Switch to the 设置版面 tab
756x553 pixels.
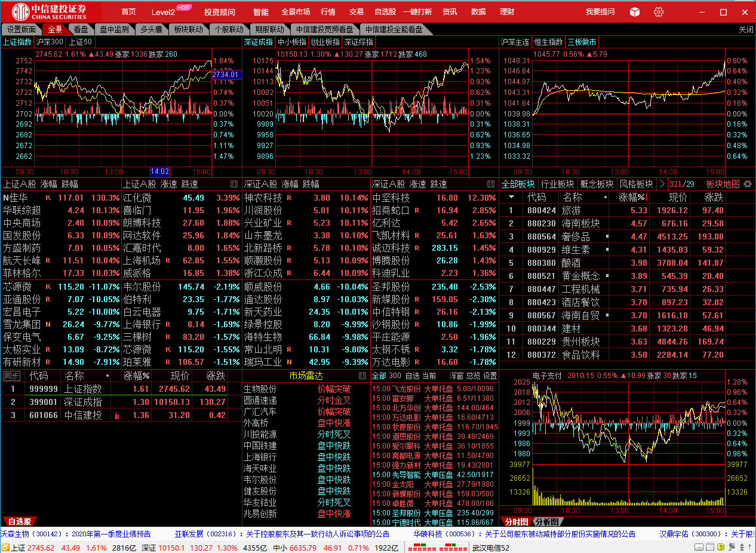coord(21,29)
